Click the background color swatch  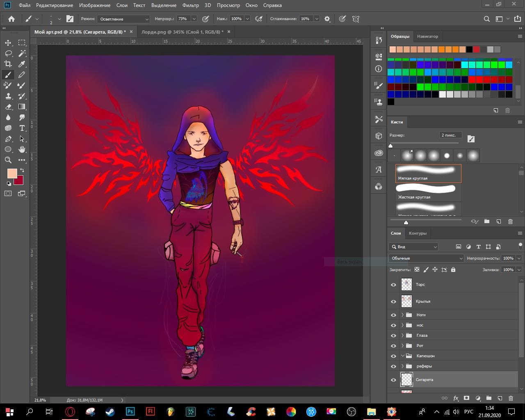pos(20,181)
